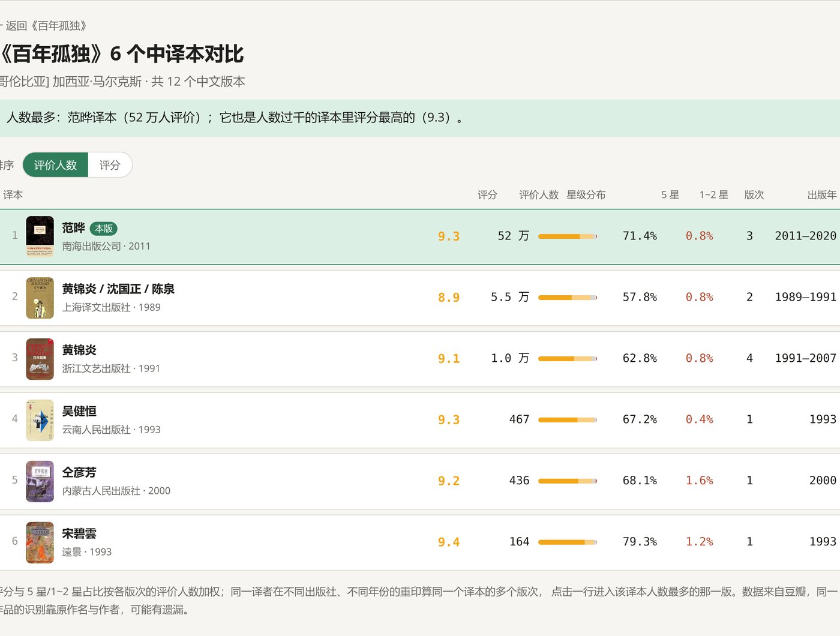Viewport: 840px width, 636px height.
Task: Click the 本版 badge next to 范晔
Action: tap(104, 229)
